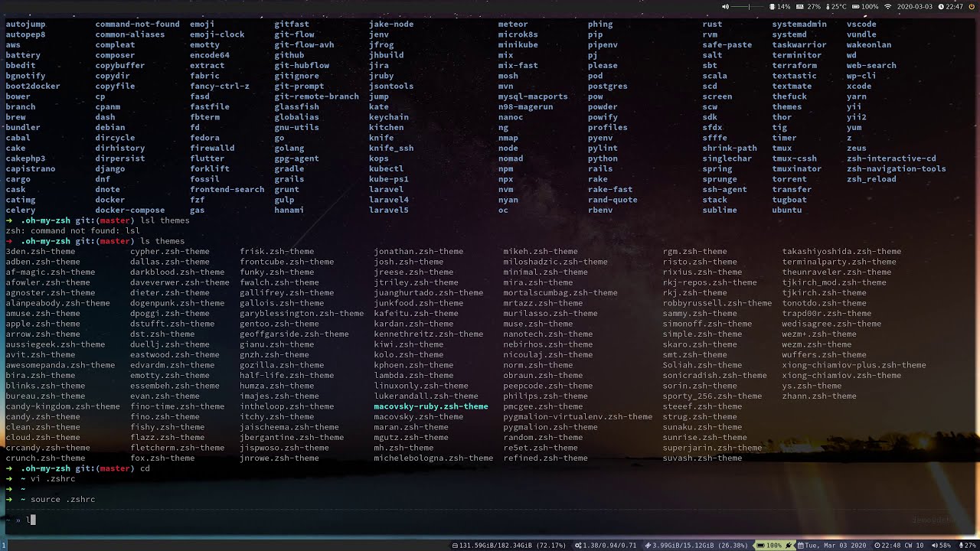Click the highlighted battery 100% block in bottom bar

coord(774,546)
